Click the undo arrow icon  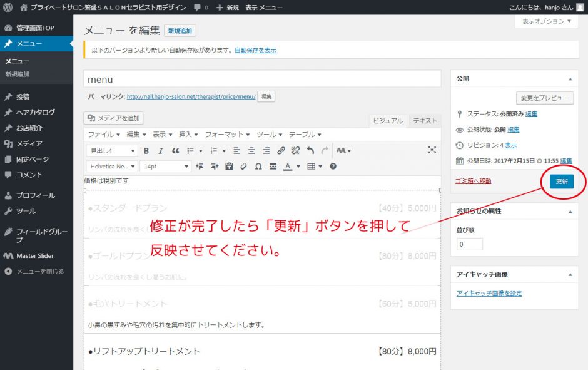coord(310,151)
